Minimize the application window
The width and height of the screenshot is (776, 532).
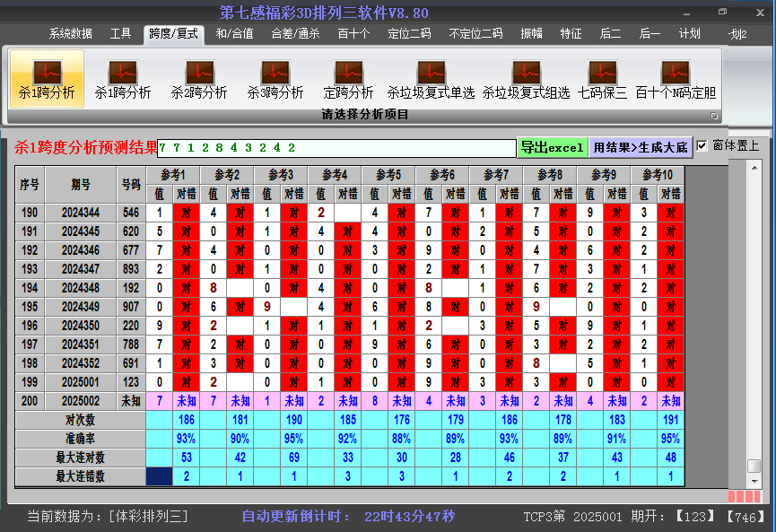686,13
